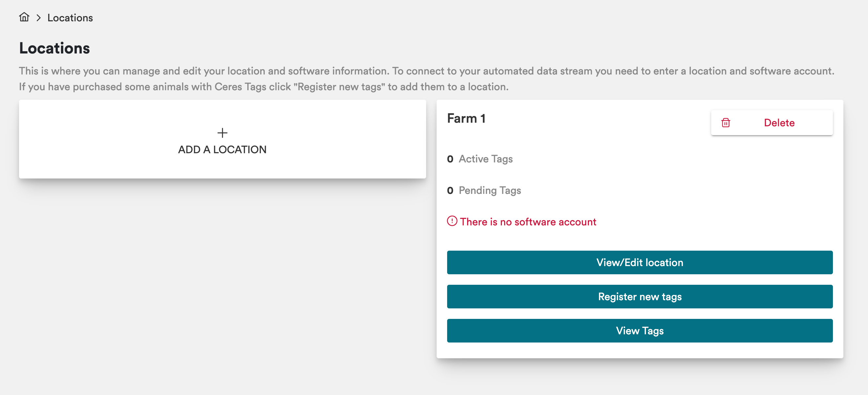Screen dimensions: 868x395
Task: Click the warning exclamation circle icon
Action: coord(452,221)
